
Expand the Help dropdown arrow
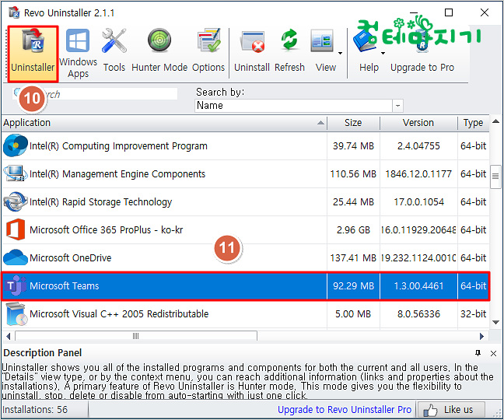pyautogui.click(x=383, y=53)
